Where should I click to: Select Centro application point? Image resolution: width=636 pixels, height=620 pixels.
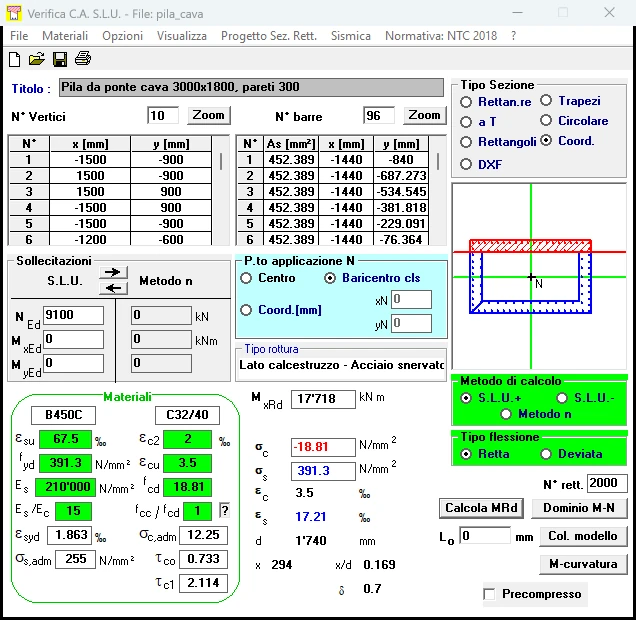(246, 278)
